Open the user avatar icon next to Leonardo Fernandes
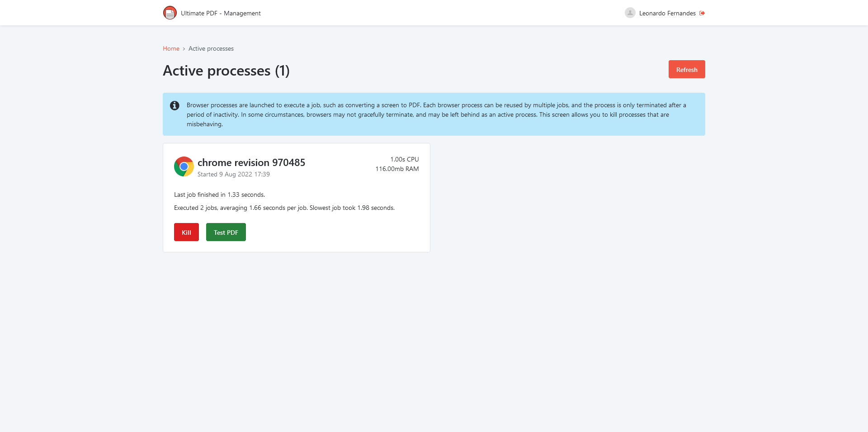This screenshot has width=868, height=432. point(630,13)
